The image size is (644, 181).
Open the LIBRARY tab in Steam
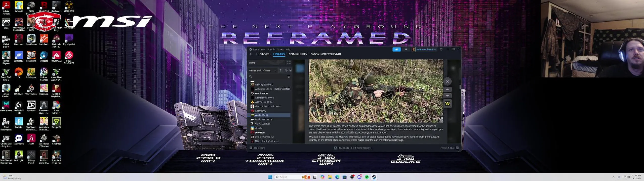pos(279,54)
